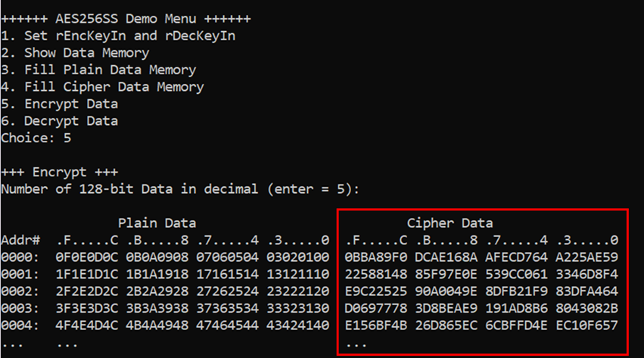Screen dimensions: 644x358
Task: Select address row label 0000:
Action: [20, 257]
